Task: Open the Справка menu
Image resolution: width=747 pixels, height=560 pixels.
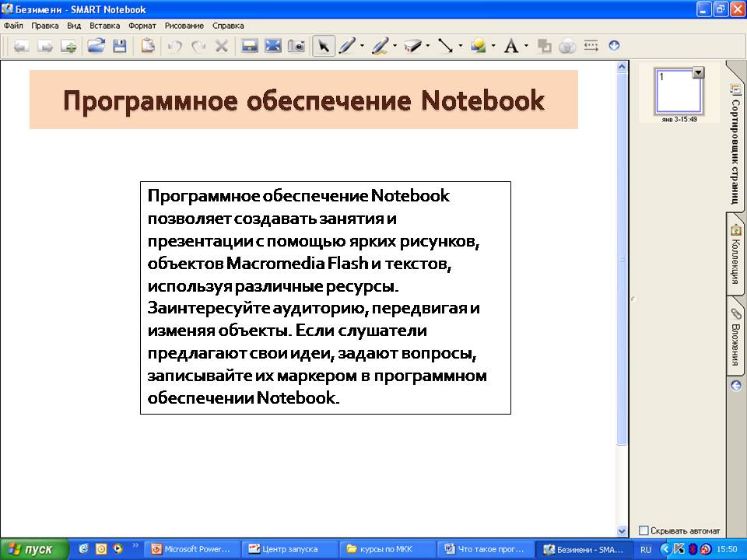Action: (x=228, y=26)
